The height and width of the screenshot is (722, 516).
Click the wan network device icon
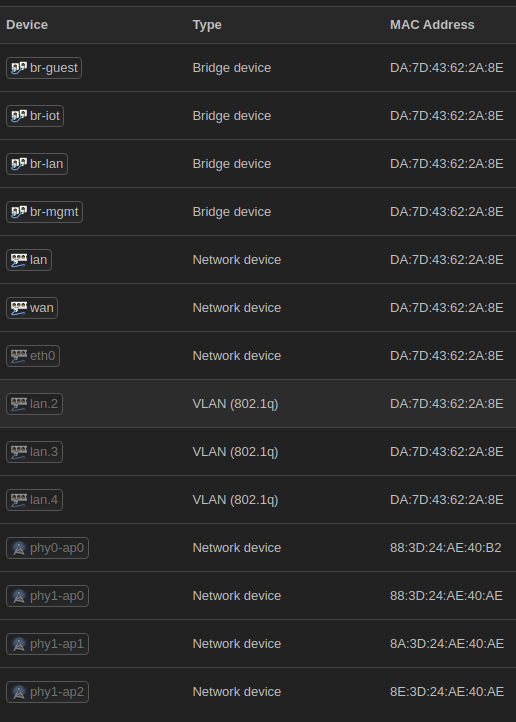(19, 308)
